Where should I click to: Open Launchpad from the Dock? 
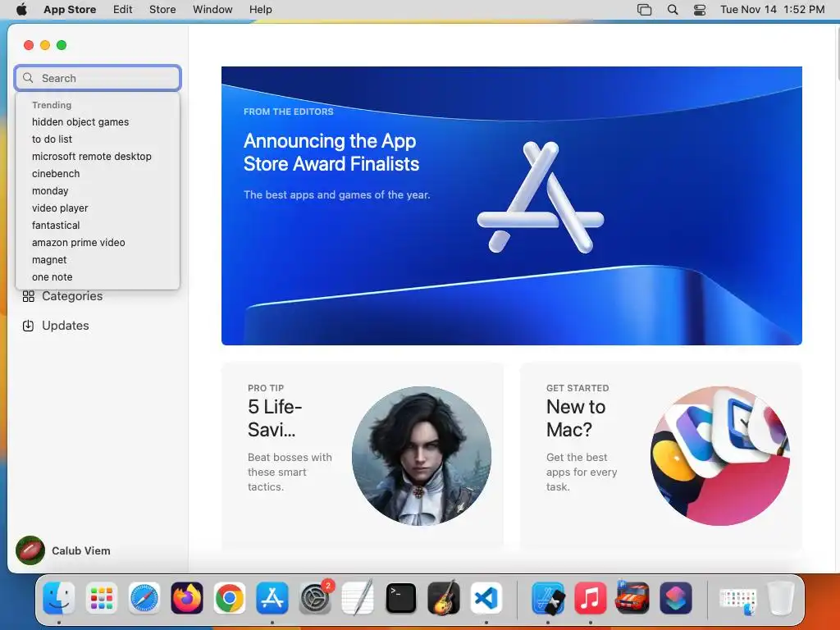pos(101,598)
